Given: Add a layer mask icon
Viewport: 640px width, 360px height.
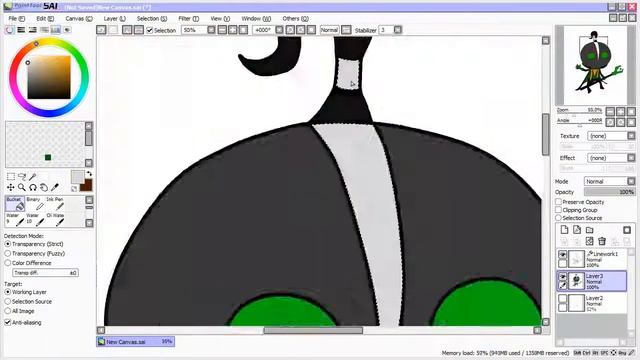Looking at the screenshot, I should coord(627,230).
